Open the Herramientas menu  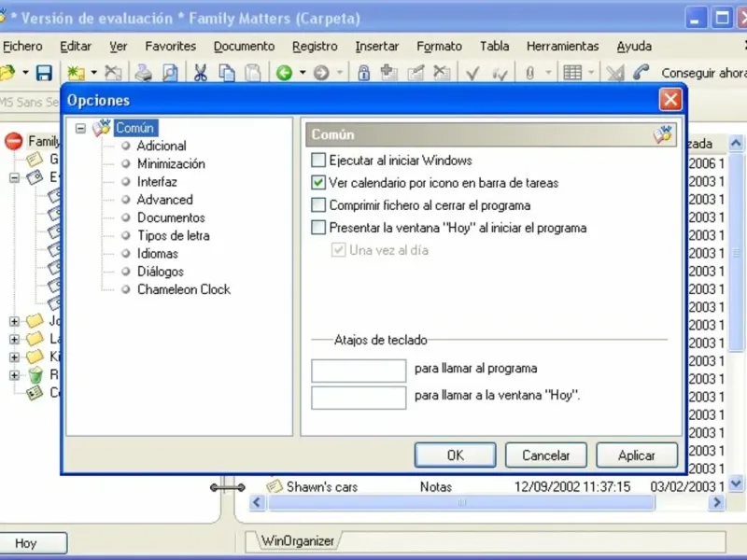point(563,46)
